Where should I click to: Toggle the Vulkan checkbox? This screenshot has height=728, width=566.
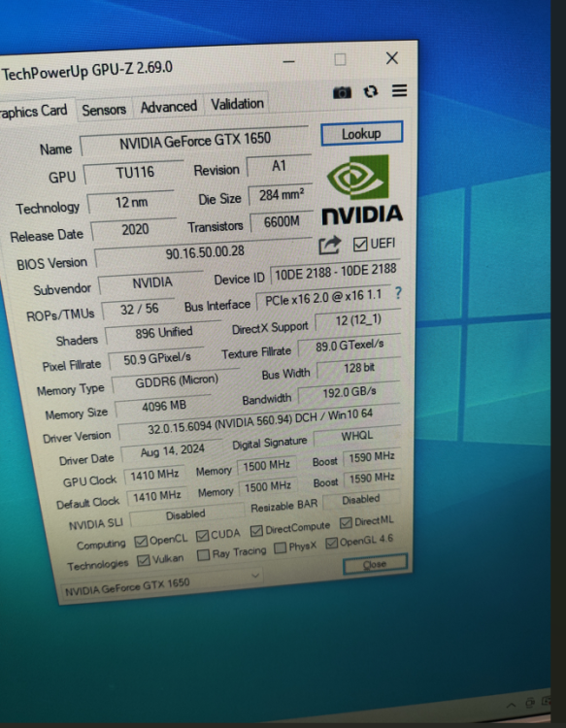pyautogui.click(x=144, y=560)
